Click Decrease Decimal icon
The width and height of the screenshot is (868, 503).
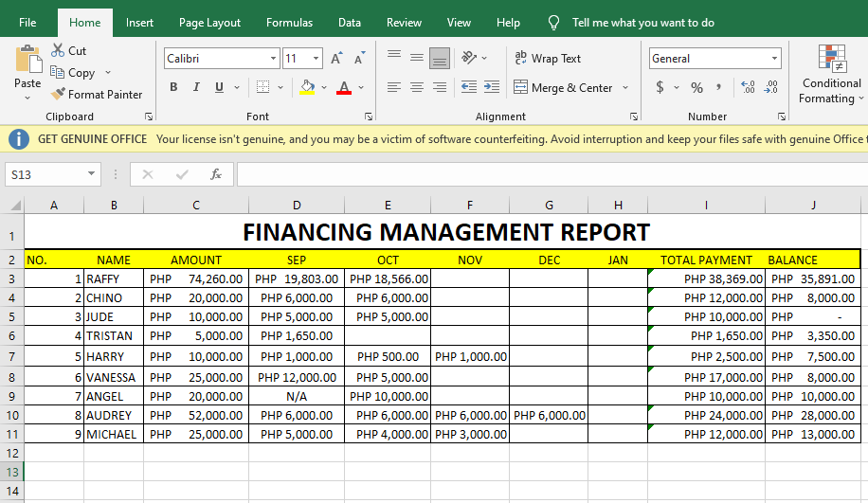[x=770, y=87]
